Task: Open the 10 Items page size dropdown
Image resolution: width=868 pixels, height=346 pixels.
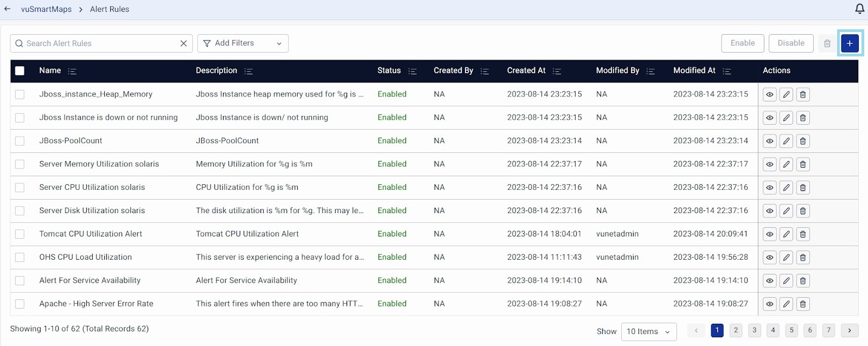Action: (x=648, y=331)
